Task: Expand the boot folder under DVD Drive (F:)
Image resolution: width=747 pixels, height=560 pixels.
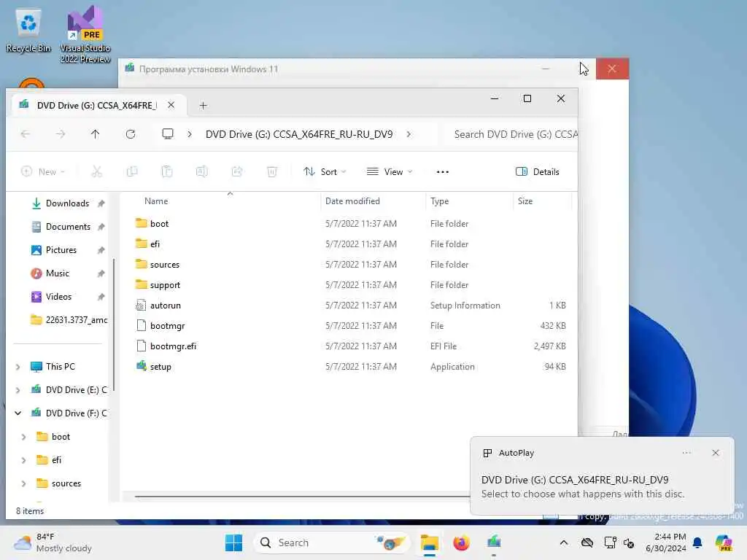Action: point(24,437)
